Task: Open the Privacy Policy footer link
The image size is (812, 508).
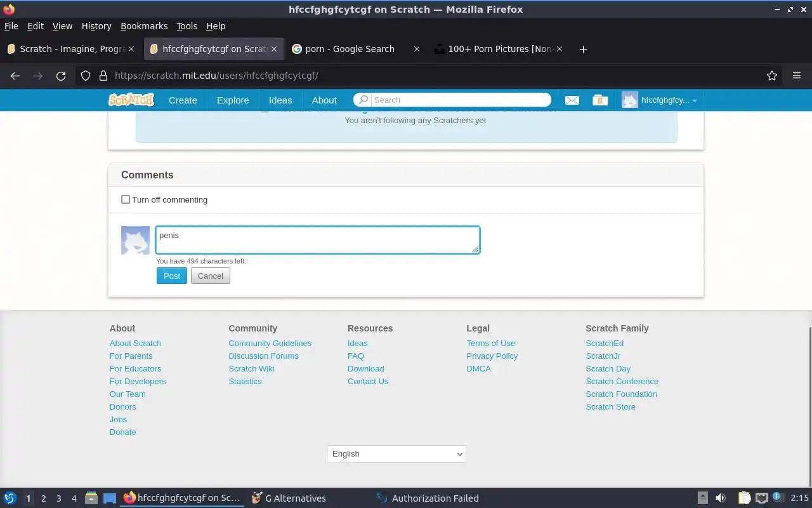Action: pos(492,356)
